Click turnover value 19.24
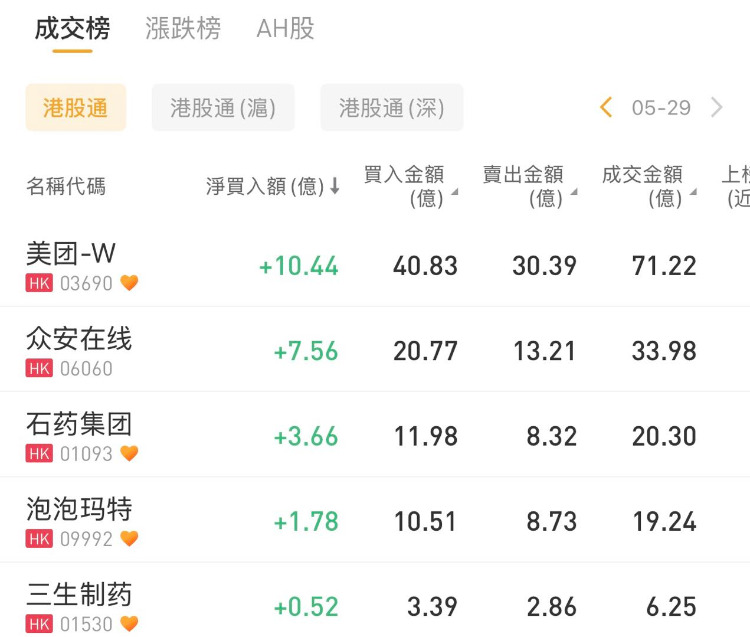Screen dimensions: 750x637 point(664,521)
